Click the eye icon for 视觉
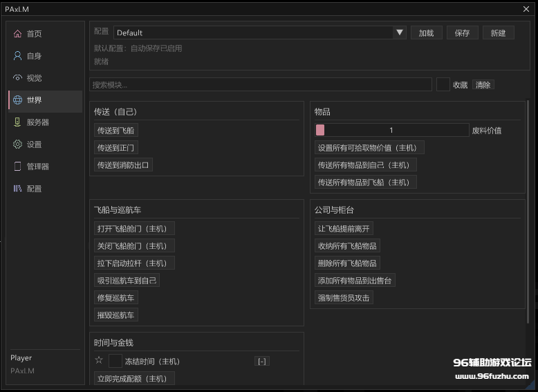538x392 pixels. [17, 78]
